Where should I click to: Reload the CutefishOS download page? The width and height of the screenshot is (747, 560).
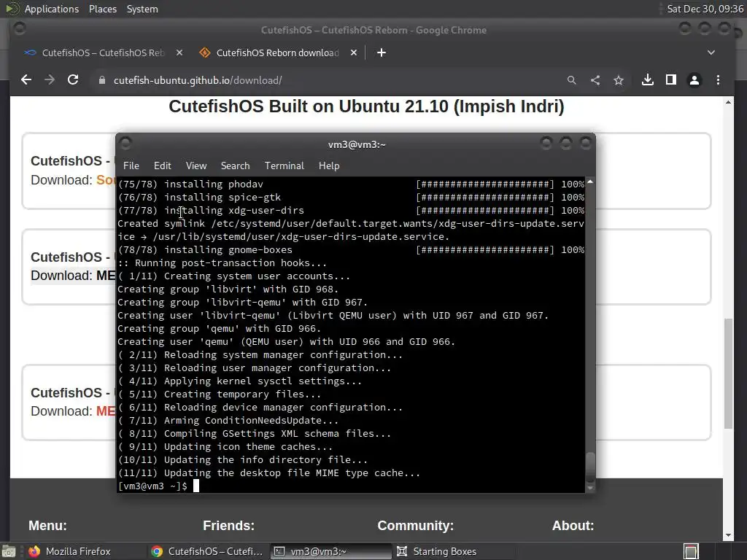[x=73, y=80]
